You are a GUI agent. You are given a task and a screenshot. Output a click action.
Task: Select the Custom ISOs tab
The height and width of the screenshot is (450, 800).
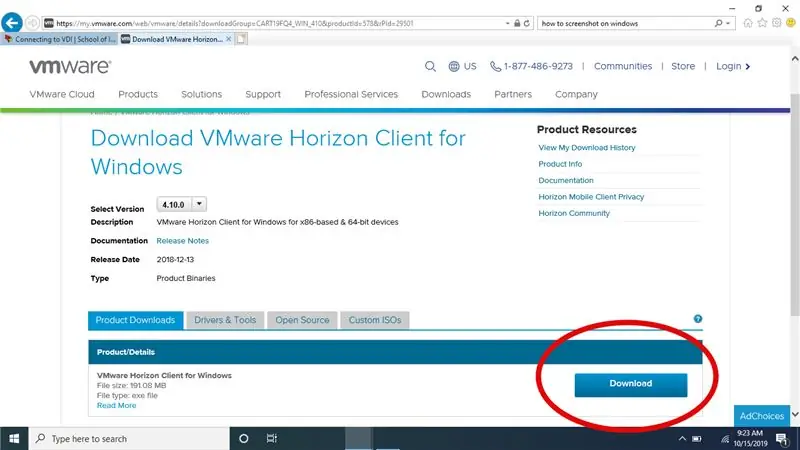(374, 320)
